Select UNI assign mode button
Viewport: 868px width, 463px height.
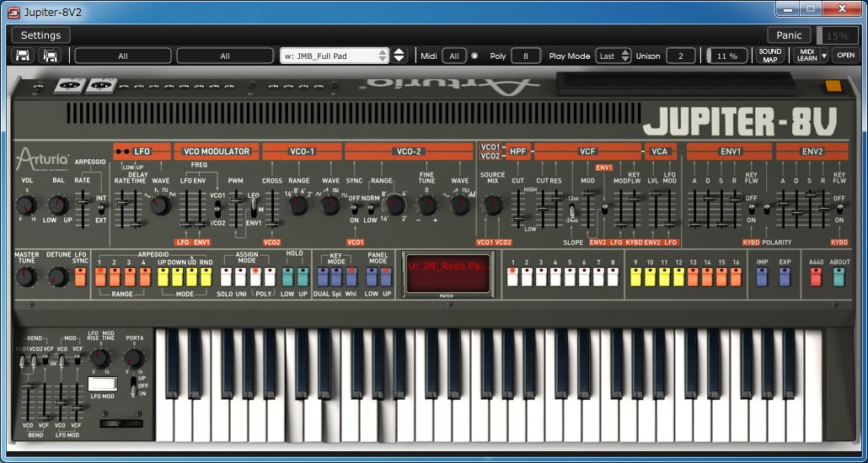241,277
